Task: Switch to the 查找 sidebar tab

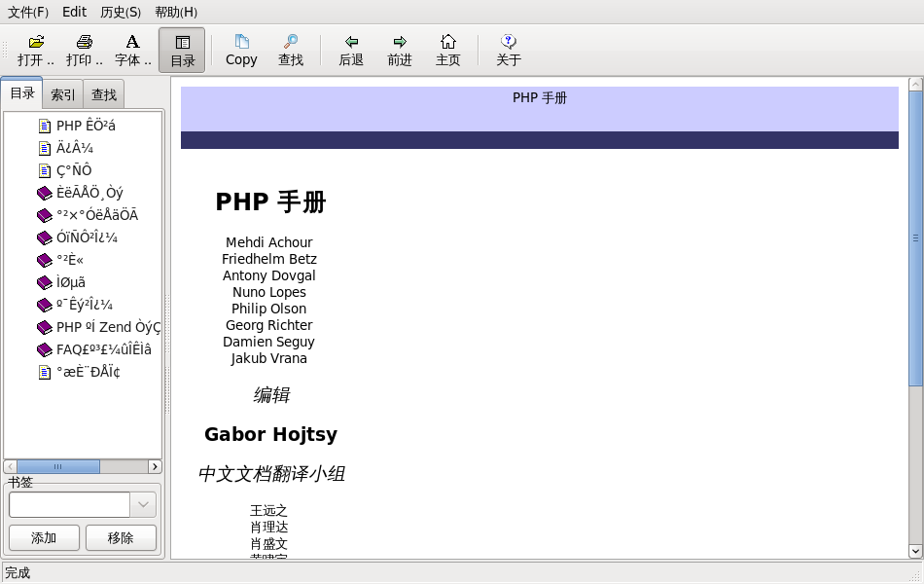Action: (104, 94)
